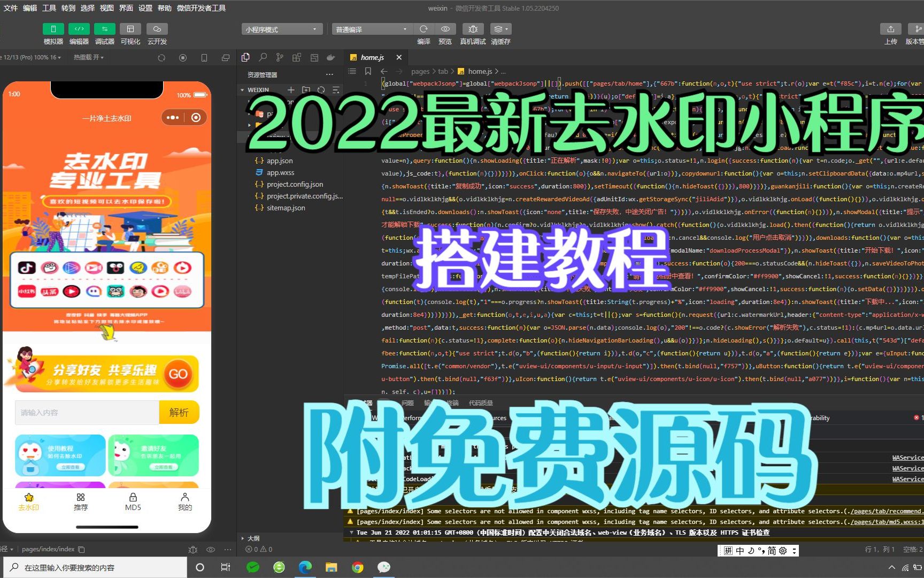Open the 代码质量 tab in debugger

[481, 403]
